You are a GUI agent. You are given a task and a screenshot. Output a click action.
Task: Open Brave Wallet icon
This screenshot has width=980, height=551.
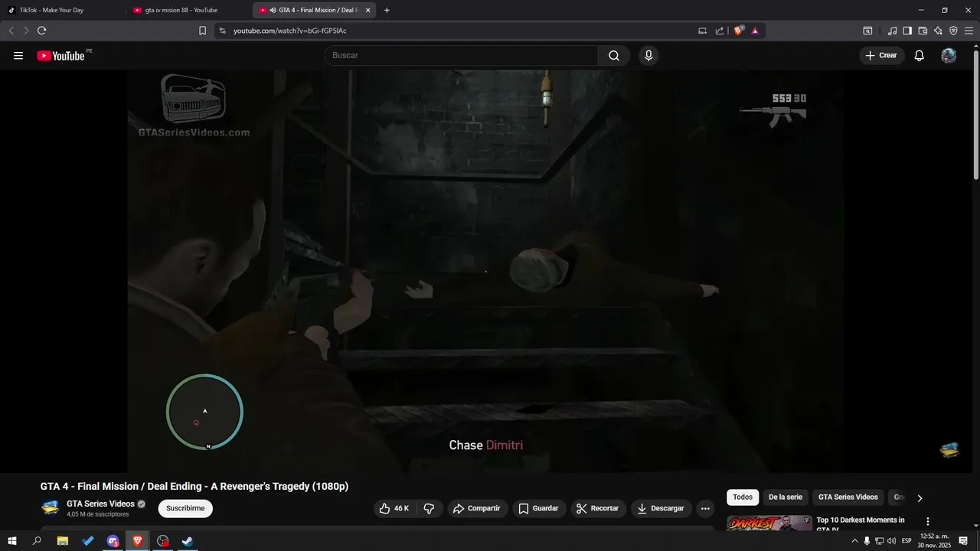923,31
